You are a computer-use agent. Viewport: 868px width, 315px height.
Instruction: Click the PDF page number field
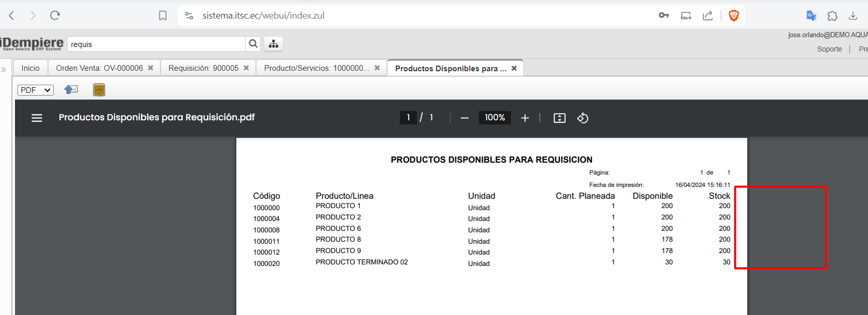(x=408, y=118)
